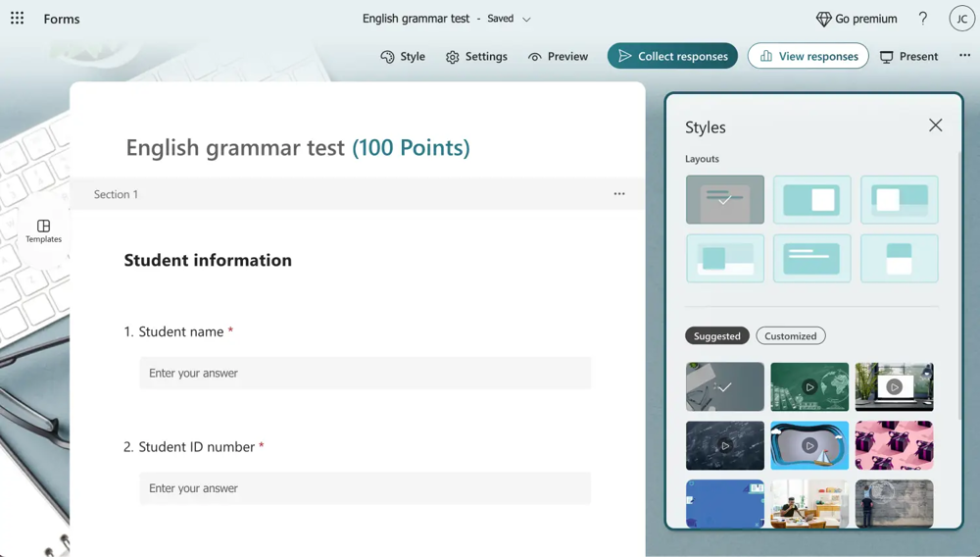The width and height of the screenshot is (980, 557).
Task: Click the Collect responses button
Action: click(x=672, y=56)
